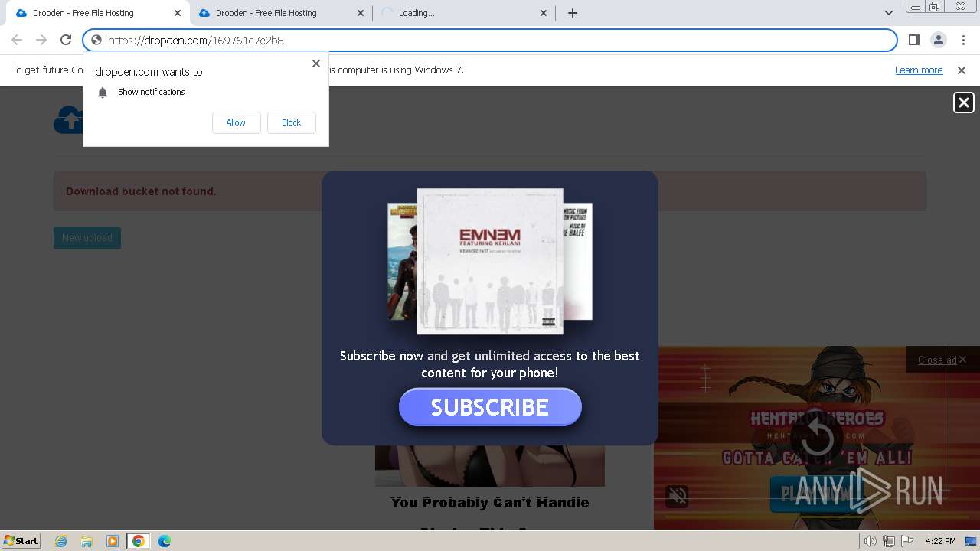Block dropden.com notifications
980x551 pixels.
click(291, 122)
